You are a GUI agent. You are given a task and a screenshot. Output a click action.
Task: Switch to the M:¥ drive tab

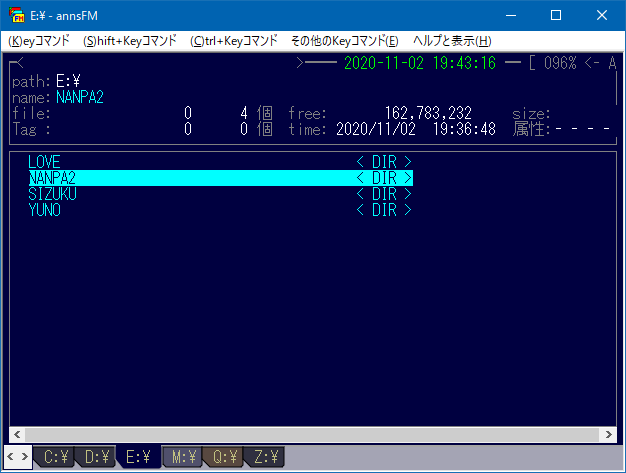coord(183,457)
